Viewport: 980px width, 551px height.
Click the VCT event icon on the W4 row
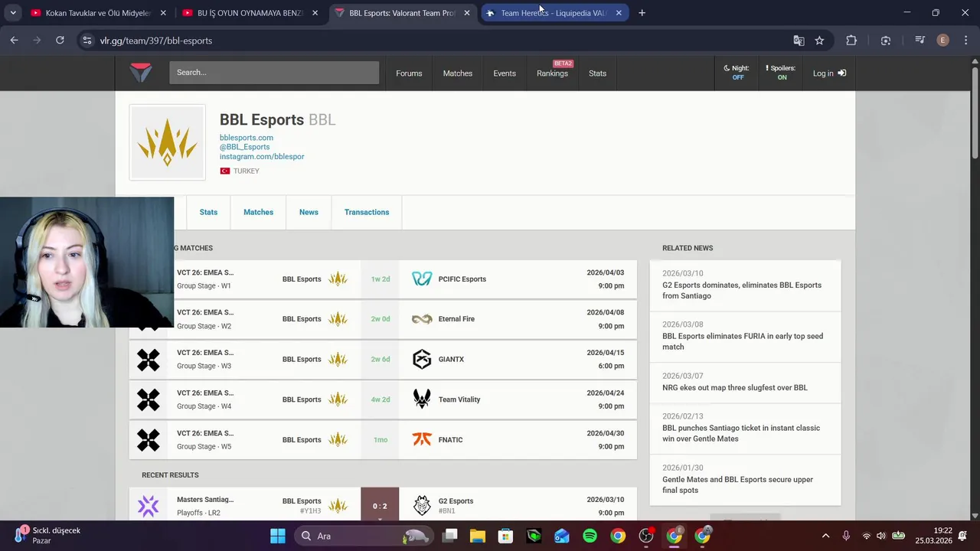(x=149, y=399)
